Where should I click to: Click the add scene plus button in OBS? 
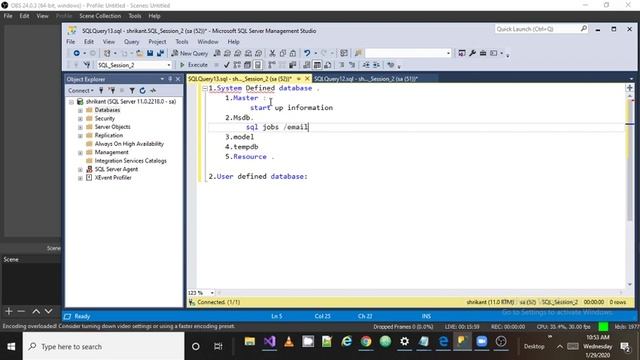click(x=9, y=311)
